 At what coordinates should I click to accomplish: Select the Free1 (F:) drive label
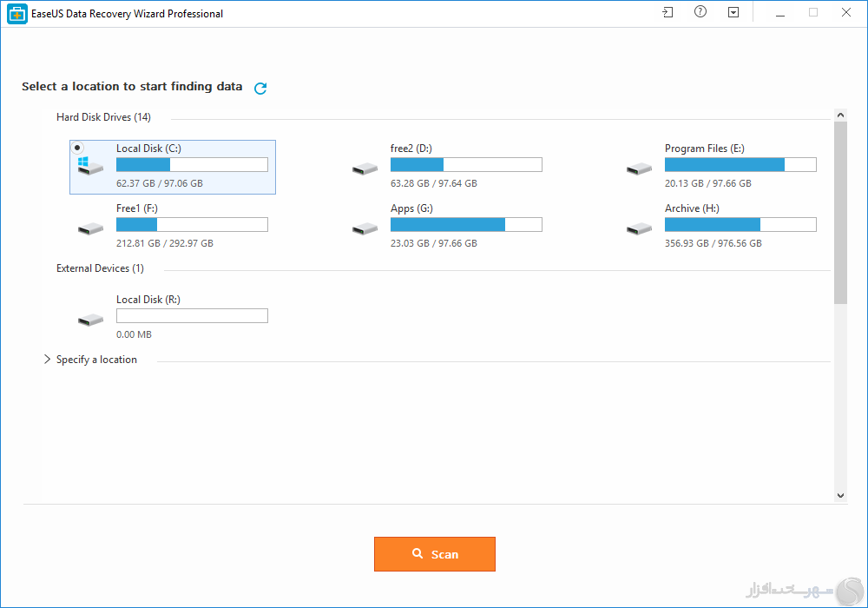137,208
